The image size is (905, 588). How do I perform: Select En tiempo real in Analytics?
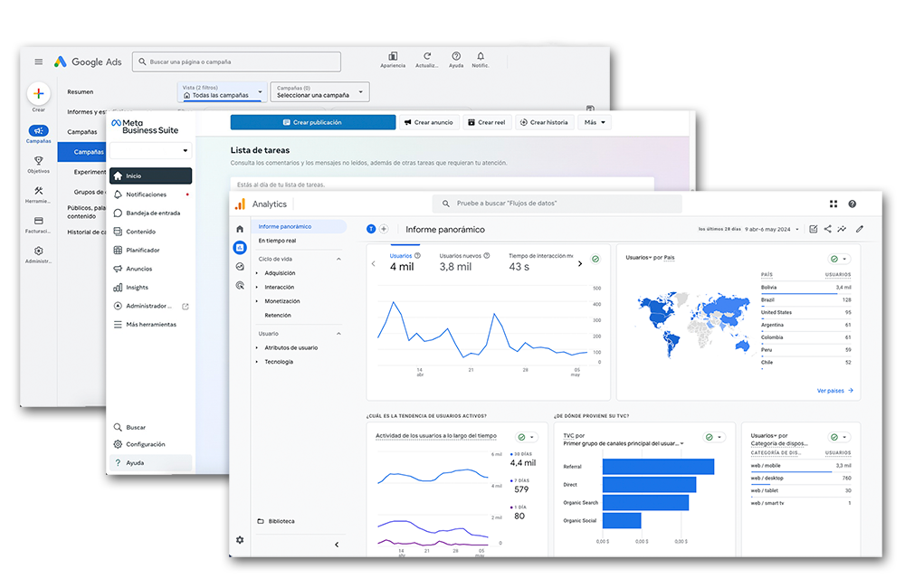[277, 241]
